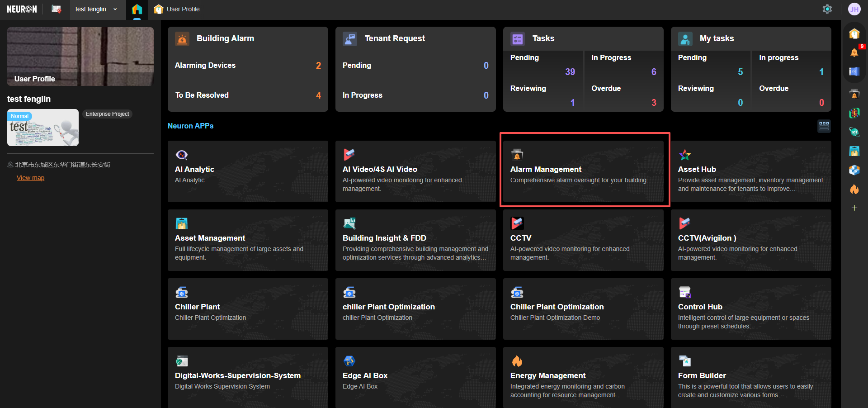Open Energy Management flame icon in sidebar
The width and height of the screenshot is (868, 408).
point(854,189)
